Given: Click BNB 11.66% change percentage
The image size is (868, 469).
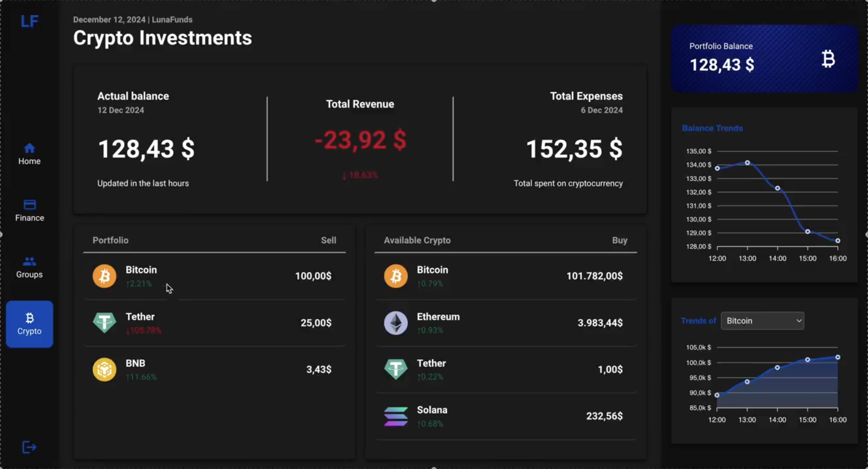Looking at the screenshot, I should coord(141,377).
